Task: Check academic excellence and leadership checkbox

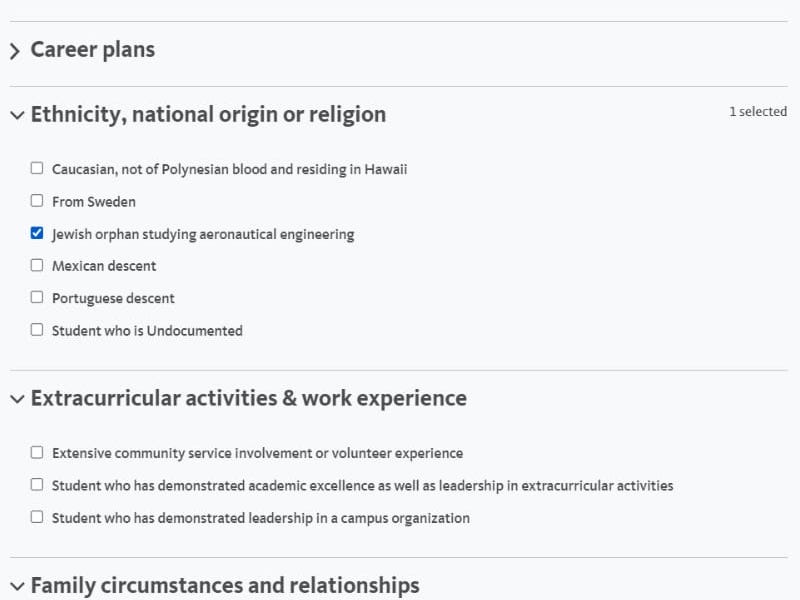Action: pyautogui.click(x=37, y=484)
